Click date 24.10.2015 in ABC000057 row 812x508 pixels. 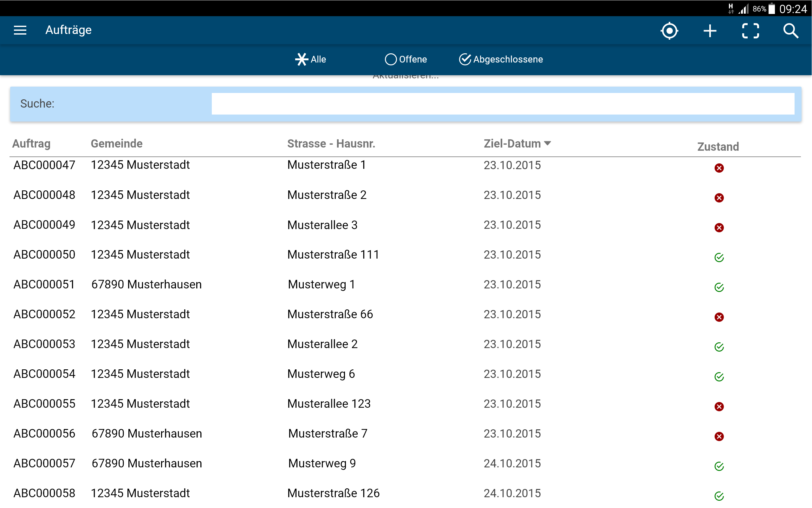point(512,464)
